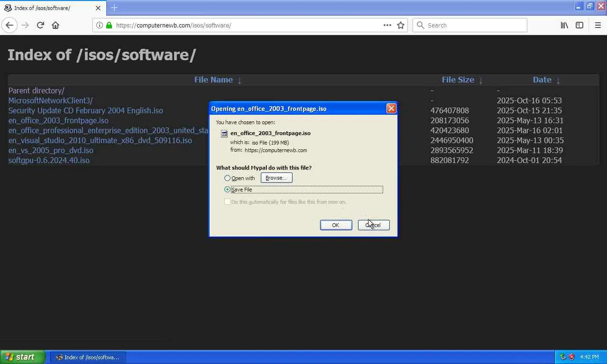
Task: Click file size 2893565952
Action: click(x=452, y=150)
